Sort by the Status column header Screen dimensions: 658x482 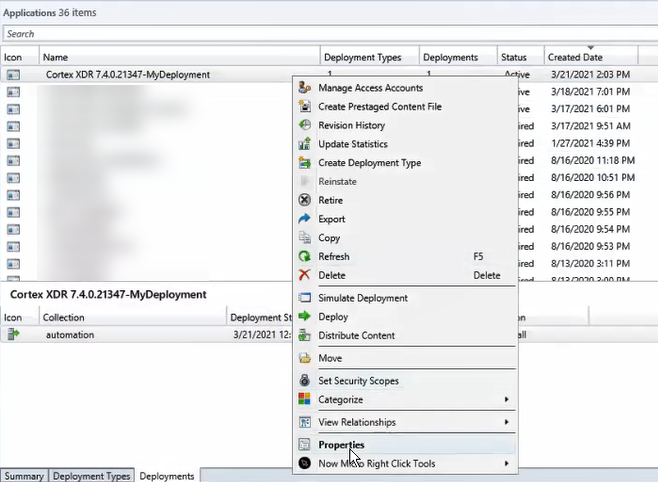pyautogui.click(x=521, y=57)
